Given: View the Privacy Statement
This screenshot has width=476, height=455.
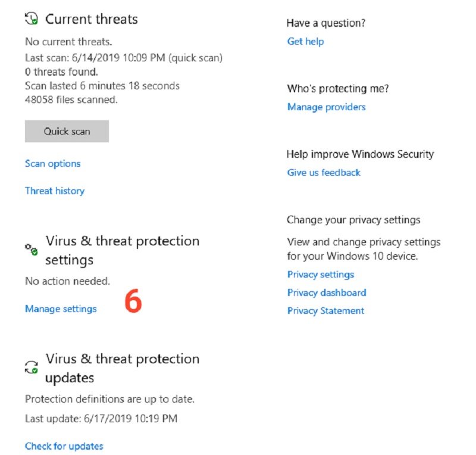Looking at the screenshot, I should (x=325, y=310).
